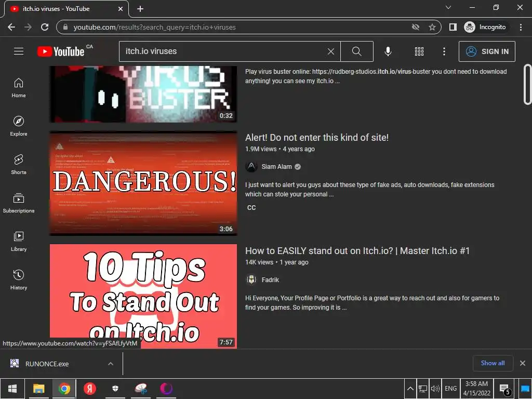Click the CC closed captions badge
This screenshot has height=399, width=532.
[251, 208]
